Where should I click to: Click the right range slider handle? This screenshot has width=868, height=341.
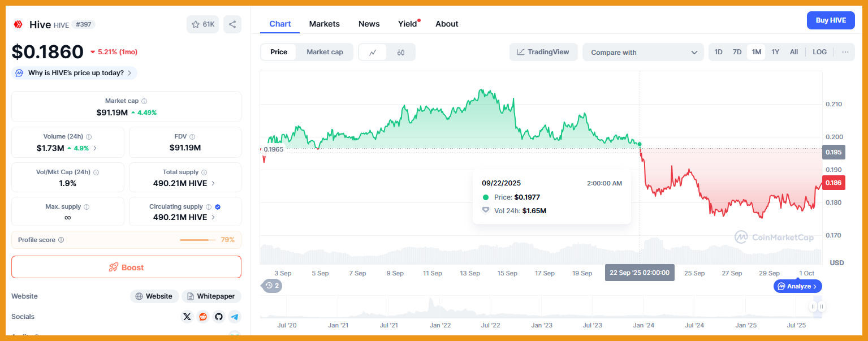pyautogui.click(x=821, y=307)
